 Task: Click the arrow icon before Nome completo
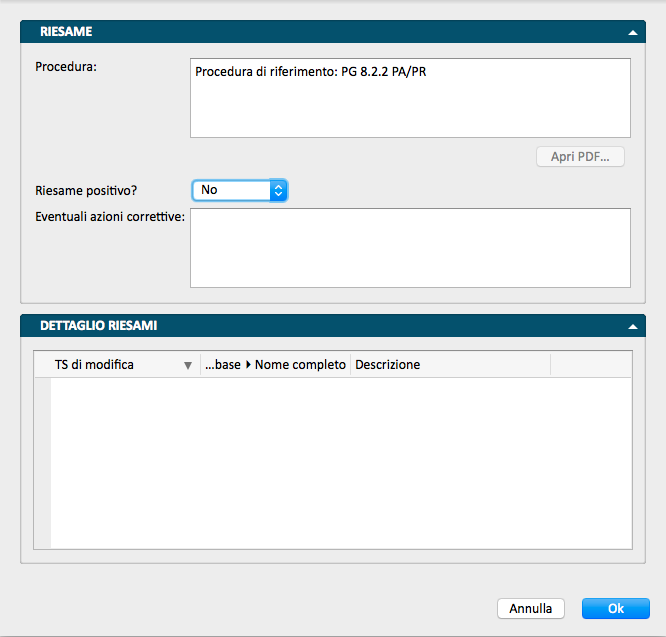coord(248,365)
